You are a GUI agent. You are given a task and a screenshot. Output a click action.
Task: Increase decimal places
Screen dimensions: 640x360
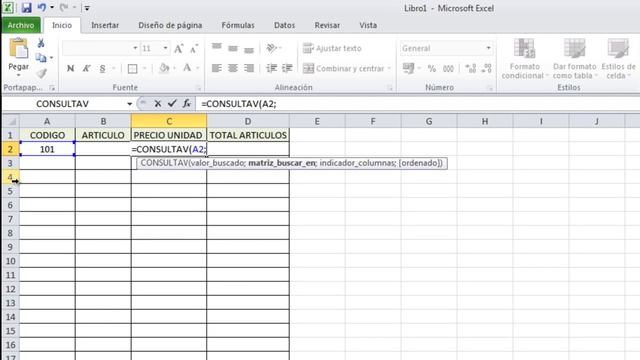[471, 68]
